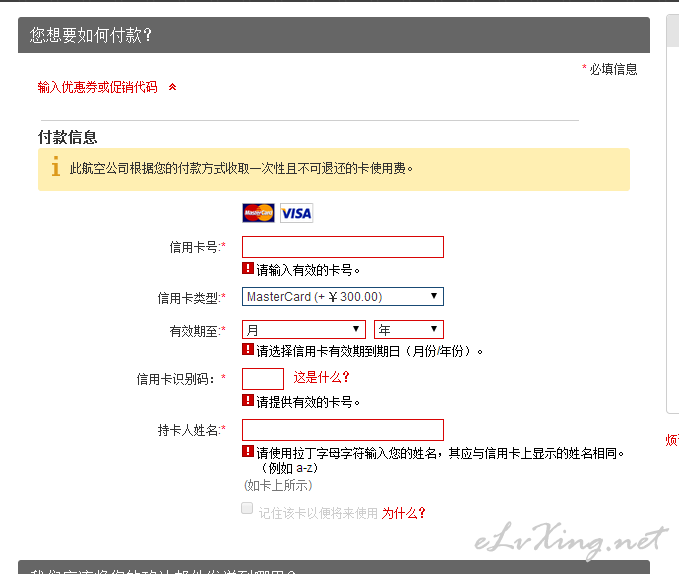Expand the coupon code red chevron icon
The width and height of the screenshot is (679, 574).
(x=172, y=87)
